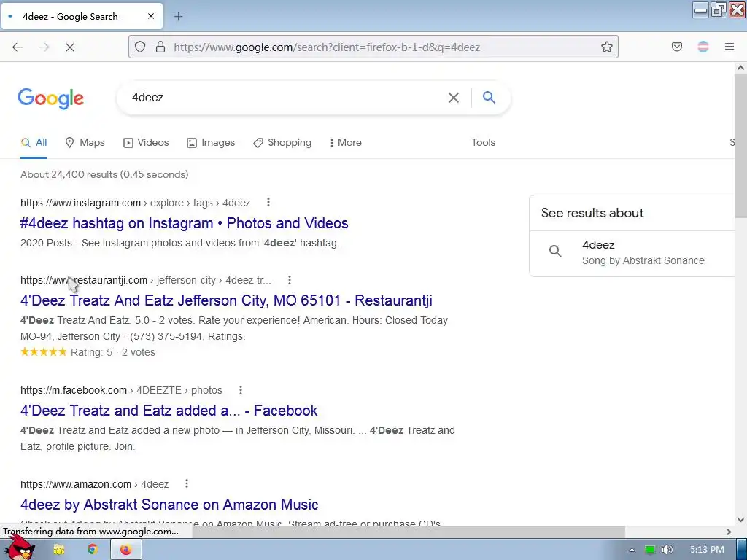
Task: Click the Google logo
Action: coord(50,98)
